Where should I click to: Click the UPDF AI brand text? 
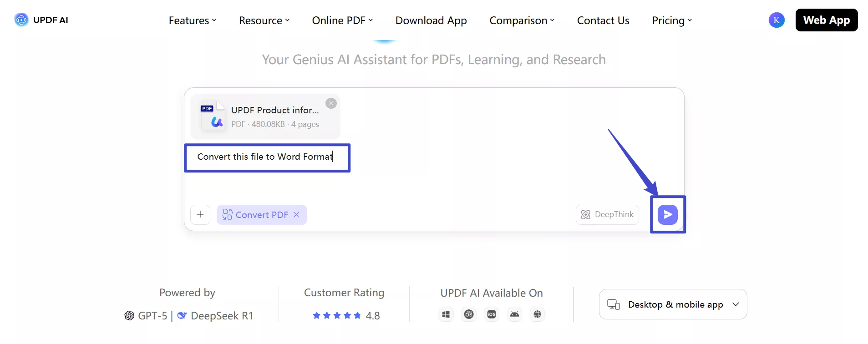[x=51, y=20]
